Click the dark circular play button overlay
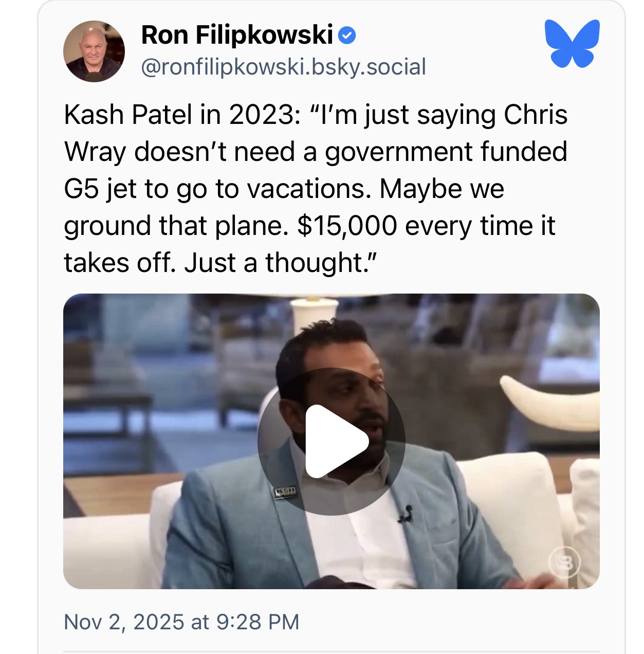The width and height of the screenshot is (644, 654). click(x=332, y=441)
